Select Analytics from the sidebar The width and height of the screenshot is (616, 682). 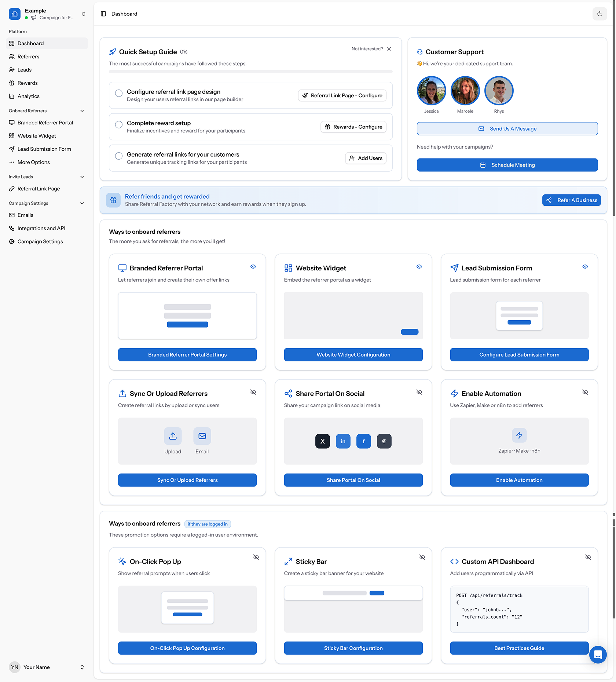[x=28, y=96]
